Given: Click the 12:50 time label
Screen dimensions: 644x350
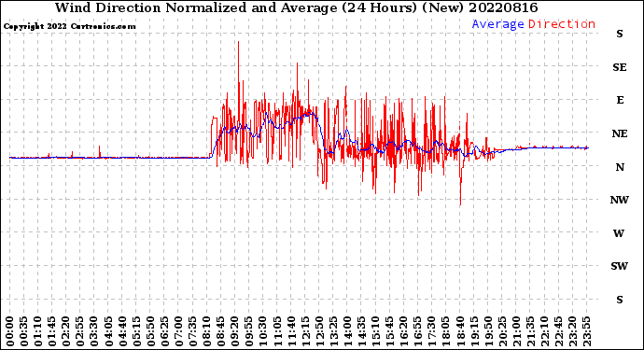Looking at the screenshot, I should point(319,331).
